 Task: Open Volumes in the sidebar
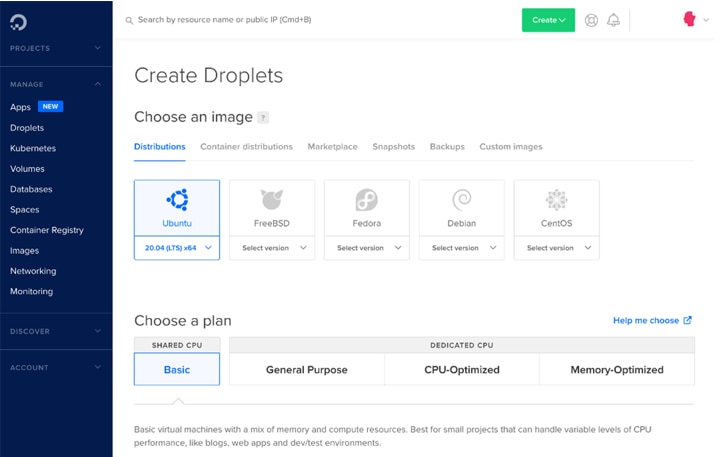click(x=27, y=169)
